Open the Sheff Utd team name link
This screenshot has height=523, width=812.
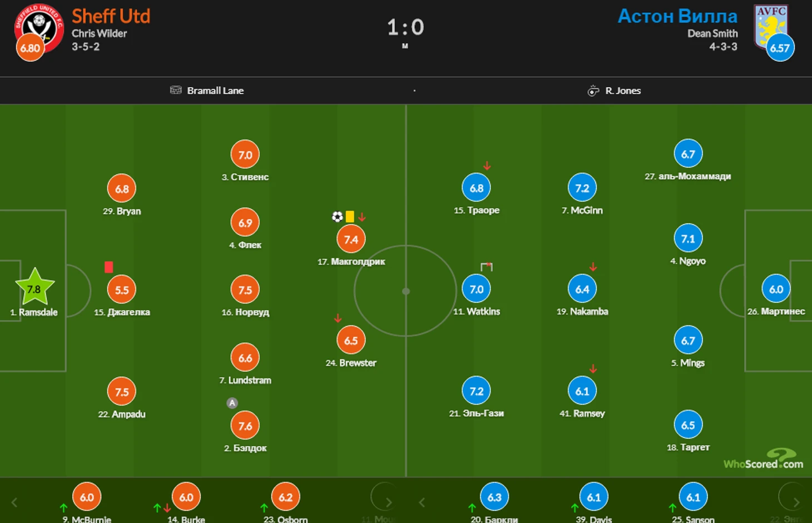pyautogui.click(x=111, y=16)
